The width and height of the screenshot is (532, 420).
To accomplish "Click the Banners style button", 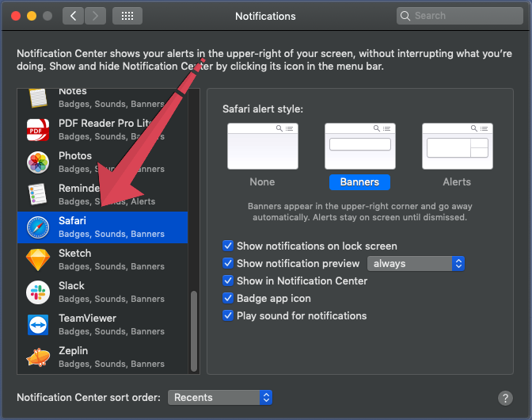I will [359, 181].
